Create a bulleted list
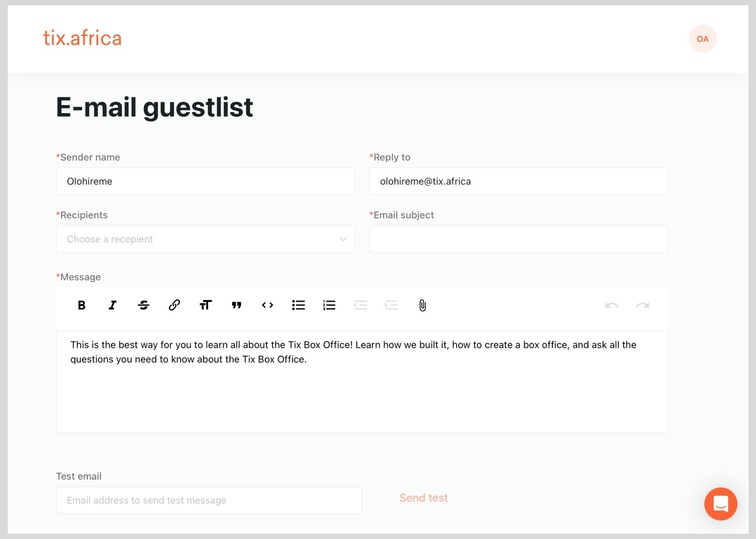756x539 pixels. (298, 305)
